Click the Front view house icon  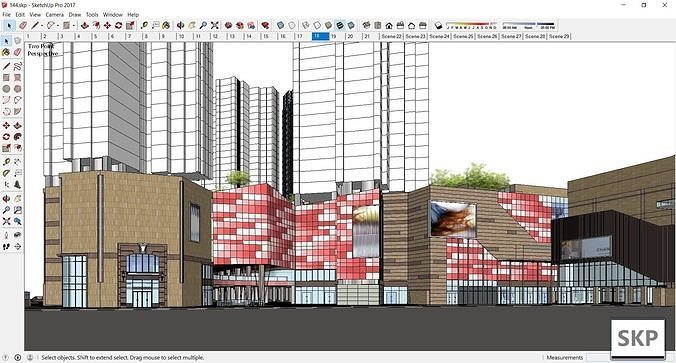(x=389, y=25)
